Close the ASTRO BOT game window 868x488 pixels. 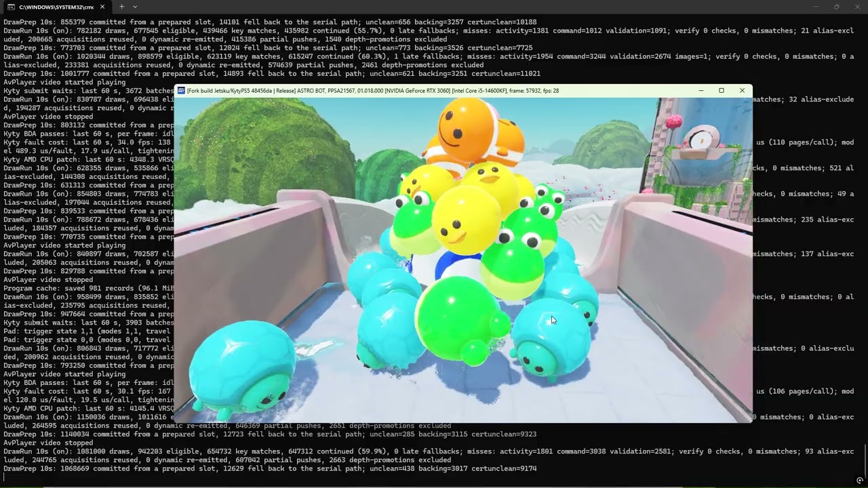click(x=742, y=90)
